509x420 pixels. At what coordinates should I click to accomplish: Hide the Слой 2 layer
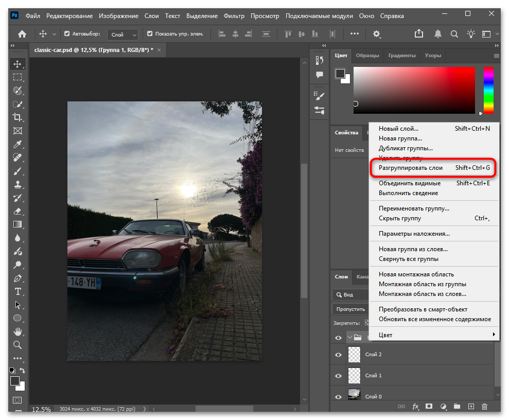tap(338, 355)
